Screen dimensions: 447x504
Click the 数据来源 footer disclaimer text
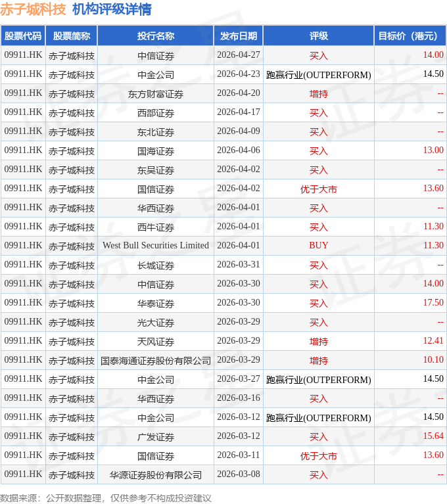click(x=106, y=498)
